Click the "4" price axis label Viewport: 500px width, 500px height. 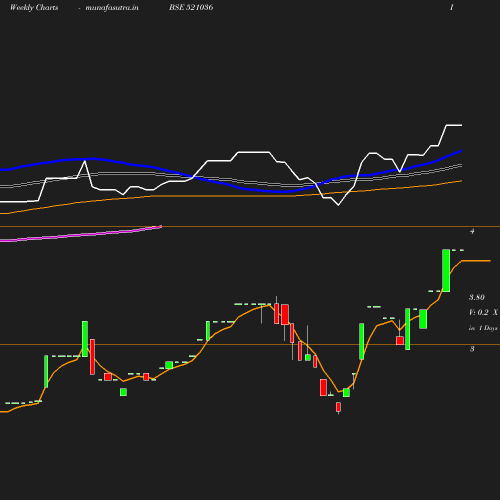(472, 231)
